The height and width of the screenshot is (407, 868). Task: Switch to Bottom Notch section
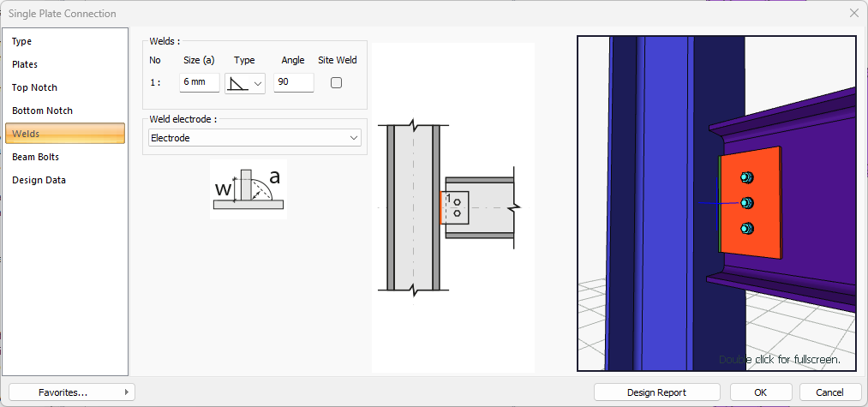65,111
